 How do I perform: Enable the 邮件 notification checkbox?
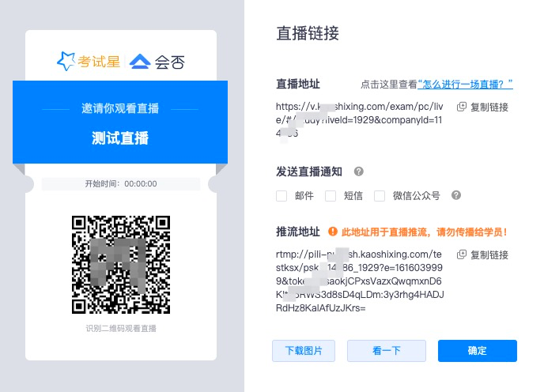[281, 196]
